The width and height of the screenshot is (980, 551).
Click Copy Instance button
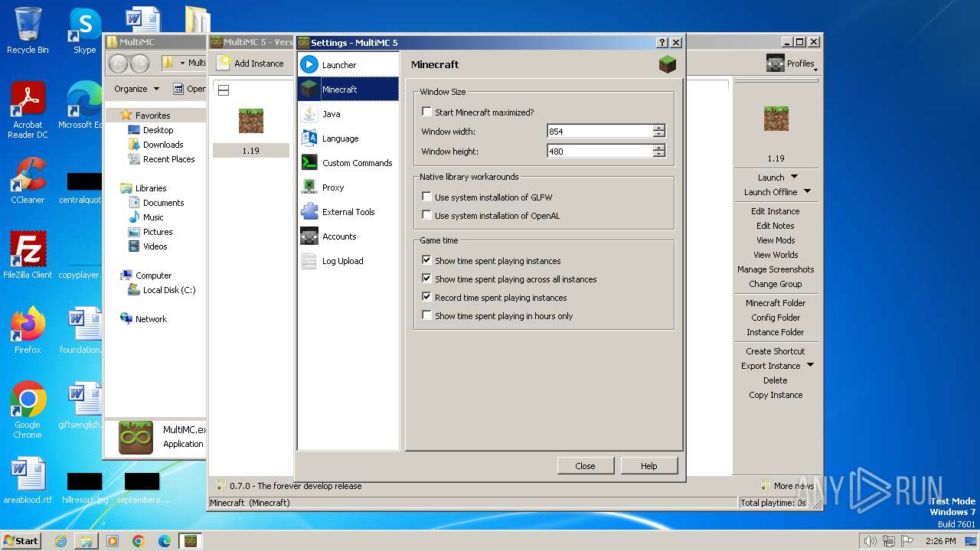point(775,394)
